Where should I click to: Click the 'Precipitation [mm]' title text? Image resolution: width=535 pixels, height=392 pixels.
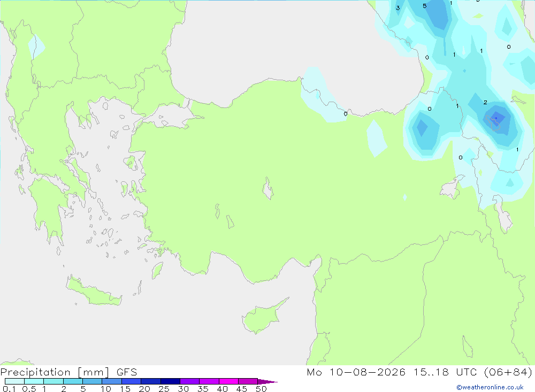(x=55, y=372)
